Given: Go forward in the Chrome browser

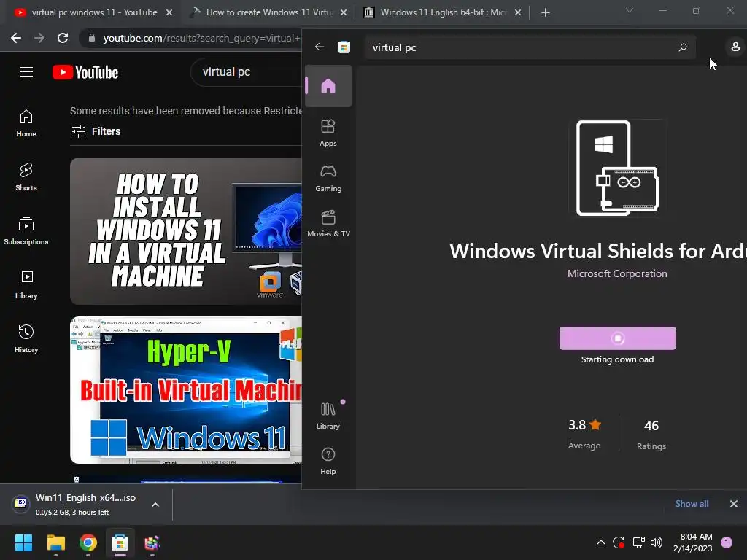Looking at the screenshot, I should point(39,38).
